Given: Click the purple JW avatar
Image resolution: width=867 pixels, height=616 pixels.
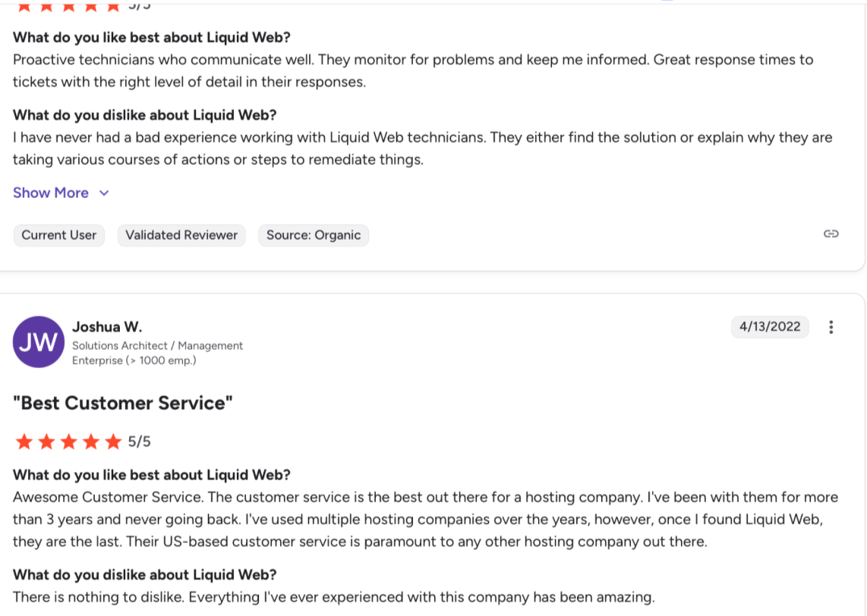Looking at the screenshot, I should coord(39,342).
